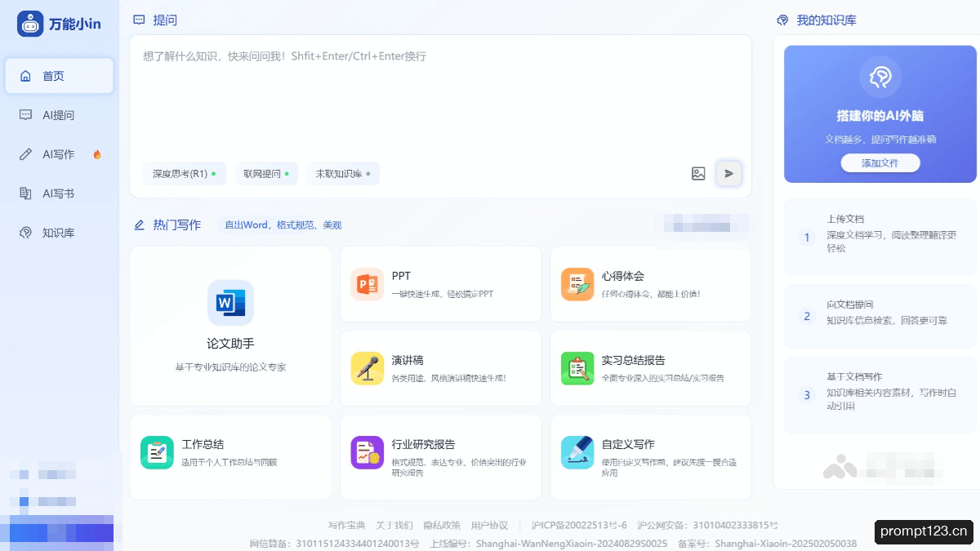Open the AI提问 sidebar item
980x551 pixels.
tap(60, 115)
